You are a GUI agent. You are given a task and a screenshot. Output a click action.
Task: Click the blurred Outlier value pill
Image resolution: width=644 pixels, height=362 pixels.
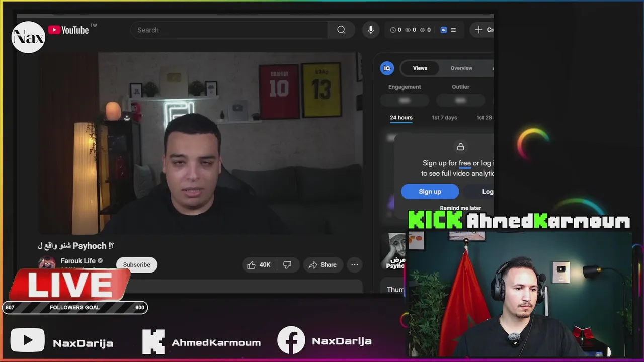tap(460, 100)
